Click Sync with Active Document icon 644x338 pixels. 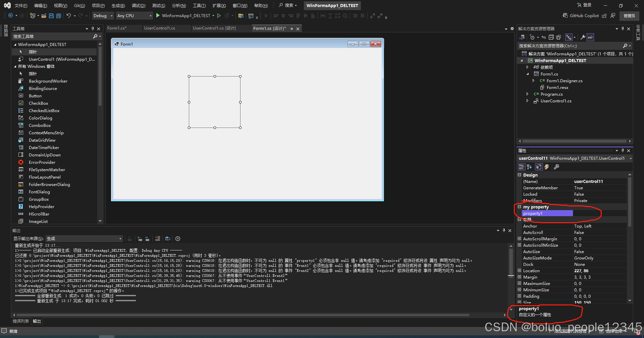pos(544,37)
